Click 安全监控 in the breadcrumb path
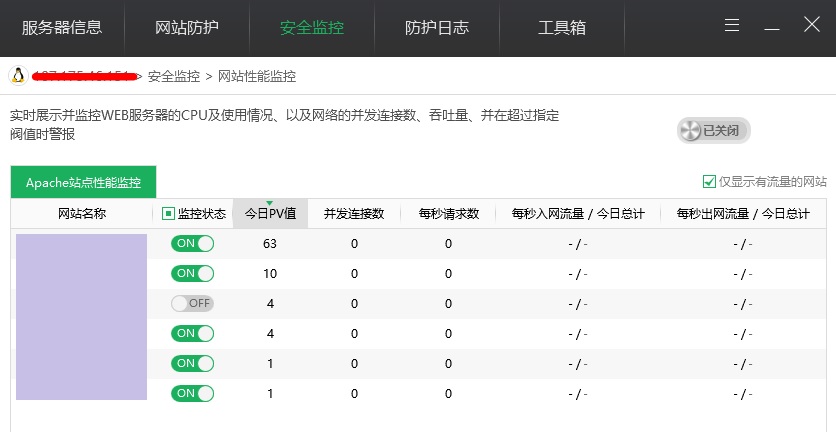Viewport: 836px width, 432px height. tap(174, 76)
